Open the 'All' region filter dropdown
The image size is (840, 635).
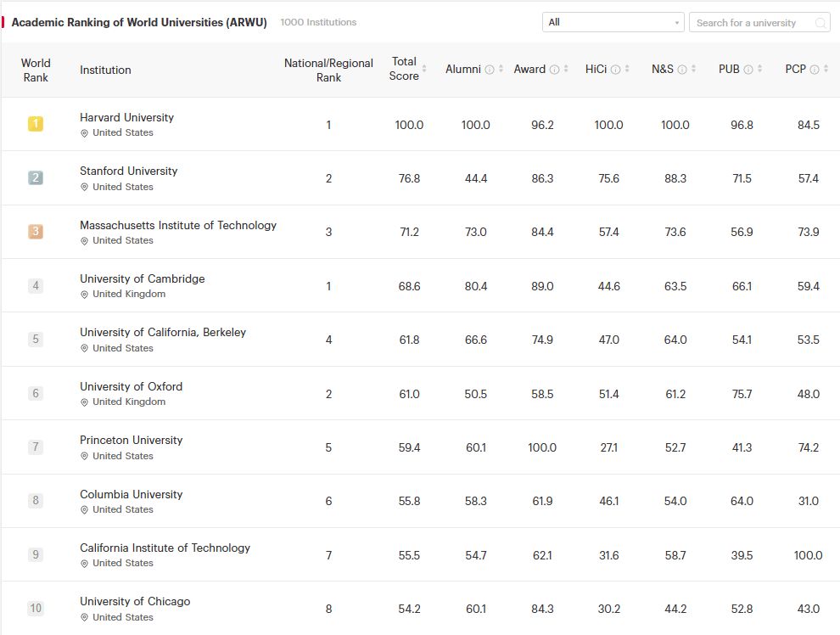point(613,23)
